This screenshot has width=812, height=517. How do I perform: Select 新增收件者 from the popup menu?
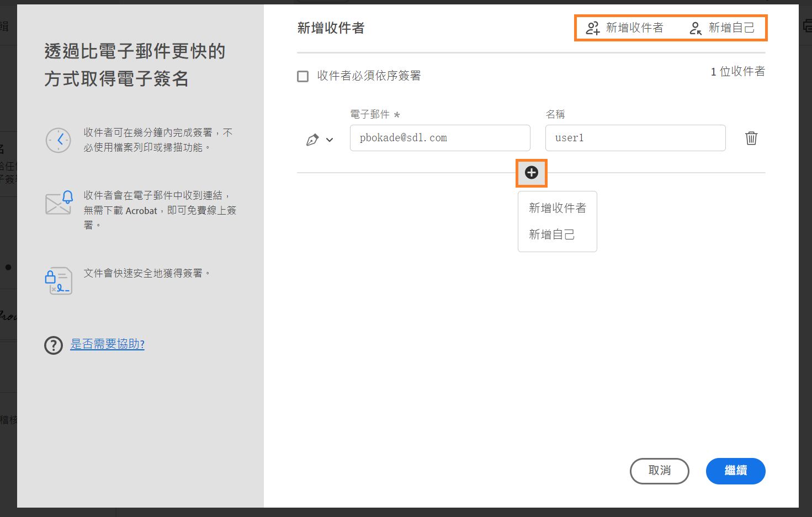pos(556,208)
